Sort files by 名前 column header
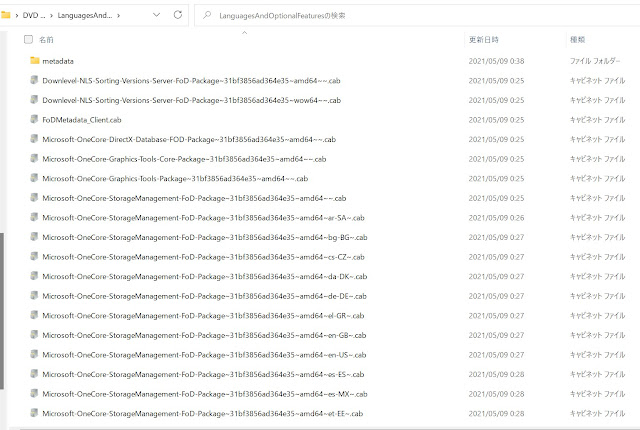 [x=46, y=40]
